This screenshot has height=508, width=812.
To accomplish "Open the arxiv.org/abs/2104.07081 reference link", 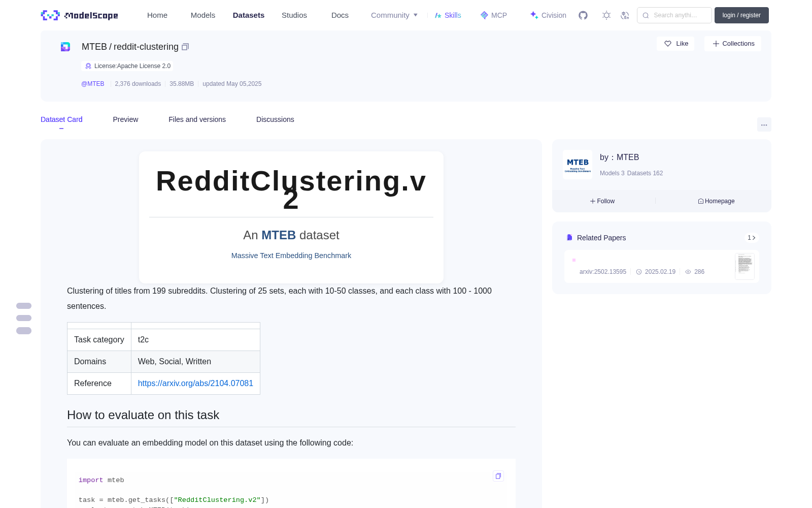I will (195, 383).
